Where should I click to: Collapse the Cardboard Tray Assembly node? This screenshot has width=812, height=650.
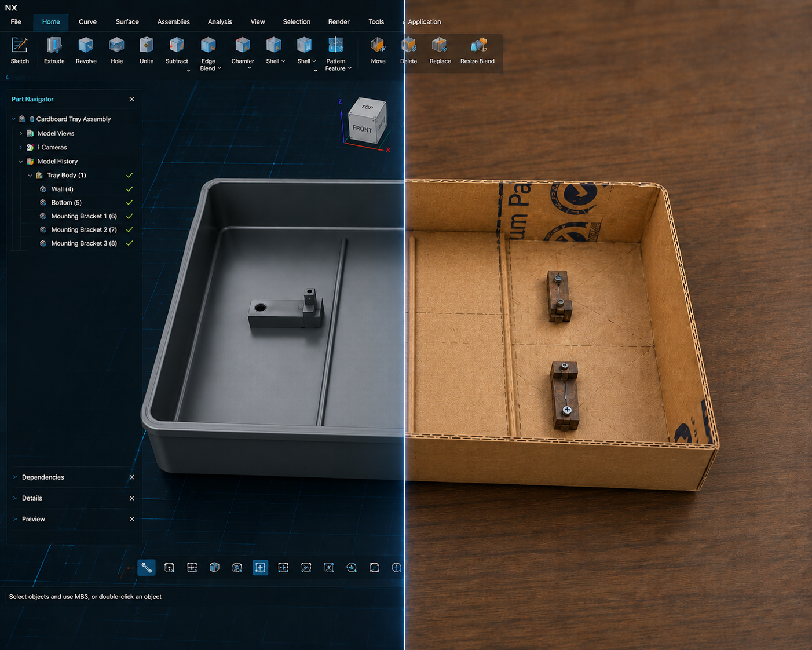(x=13, y=119)
